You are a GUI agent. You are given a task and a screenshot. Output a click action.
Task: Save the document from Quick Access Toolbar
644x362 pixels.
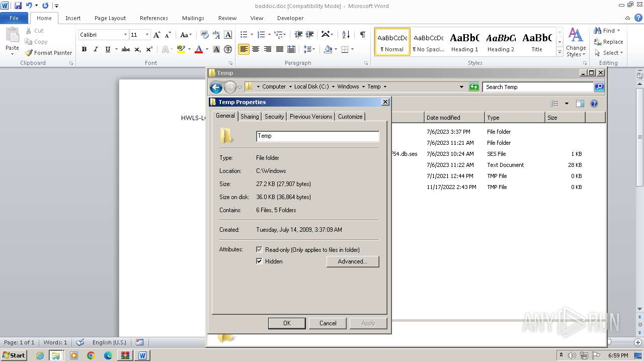click(18, 6)
